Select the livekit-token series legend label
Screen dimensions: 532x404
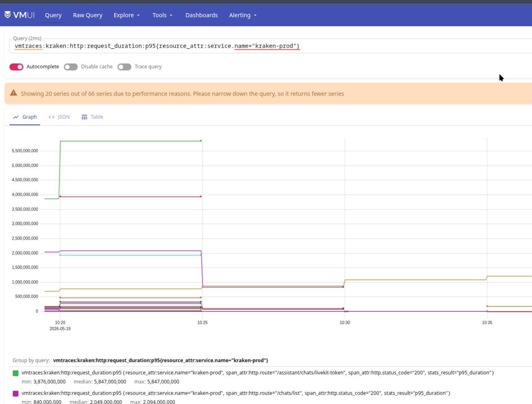[258, 373]
